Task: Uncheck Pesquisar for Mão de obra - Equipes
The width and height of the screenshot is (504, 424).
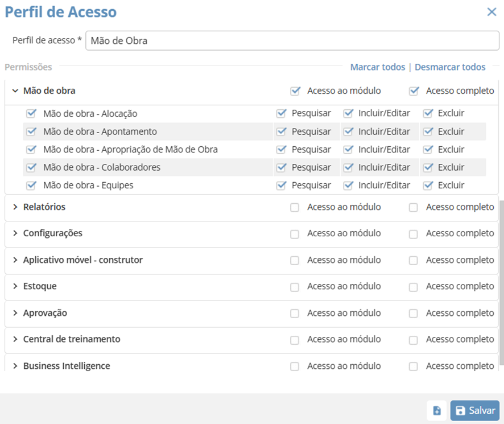Action: point(281,186)
